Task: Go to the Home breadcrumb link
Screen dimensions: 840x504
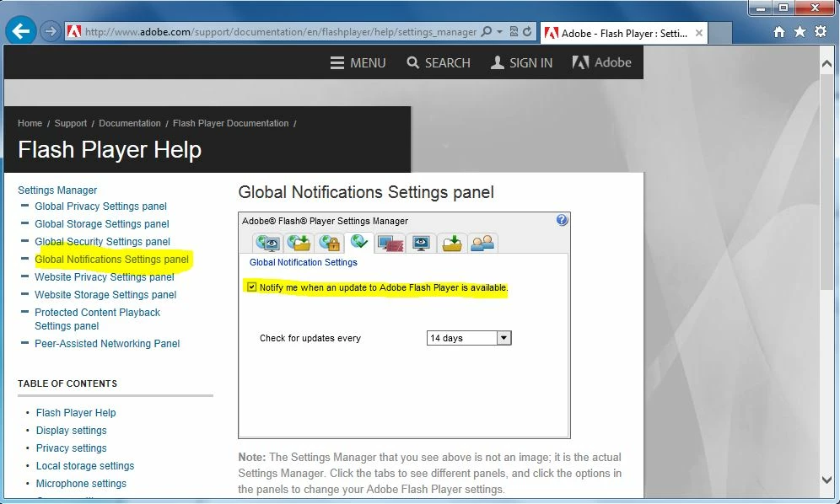Action: point(30,123)
